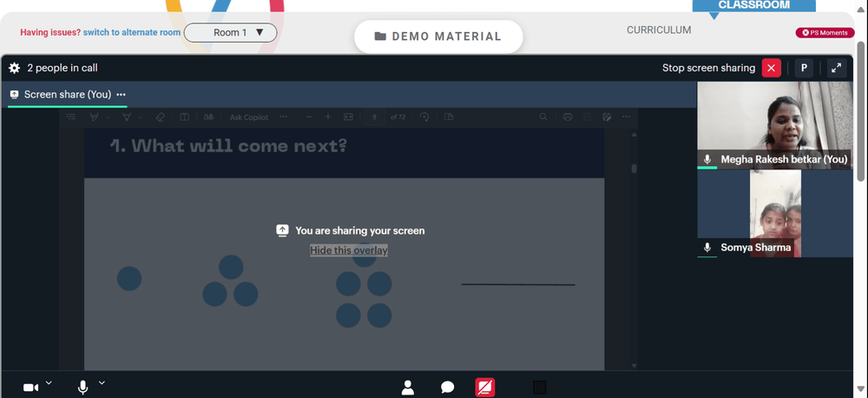Click the 'Having issues?' text
The height and width of the screenshot is (398, 868).
tap(50, 32)
